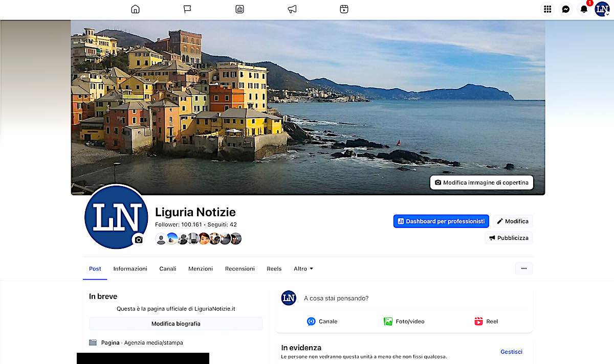This screenshot has width=614, height=364.
Task: Switch to the Recensioni tab
Action: click(x=239, y=269)
